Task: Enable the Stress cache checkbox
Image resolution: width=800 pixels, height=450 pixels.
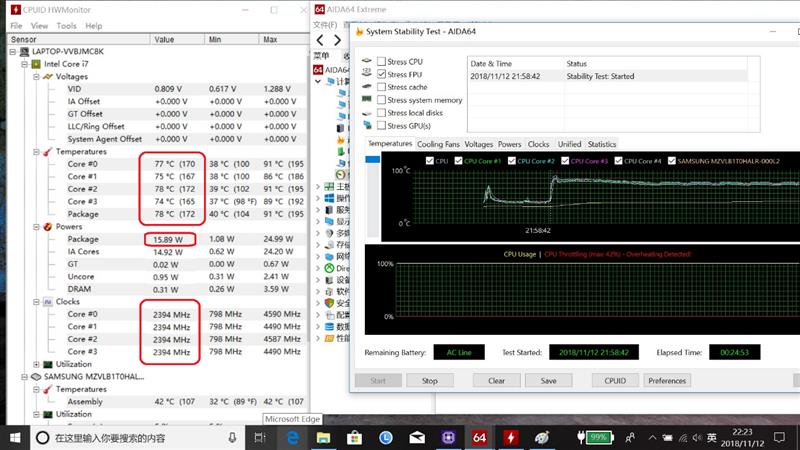Action: point(381,87)
